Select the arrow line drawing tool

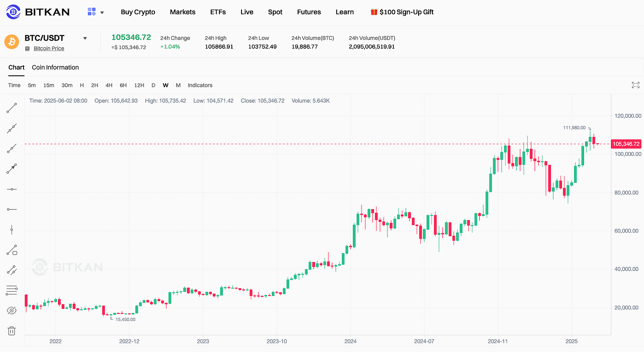[x=11, y=169]
